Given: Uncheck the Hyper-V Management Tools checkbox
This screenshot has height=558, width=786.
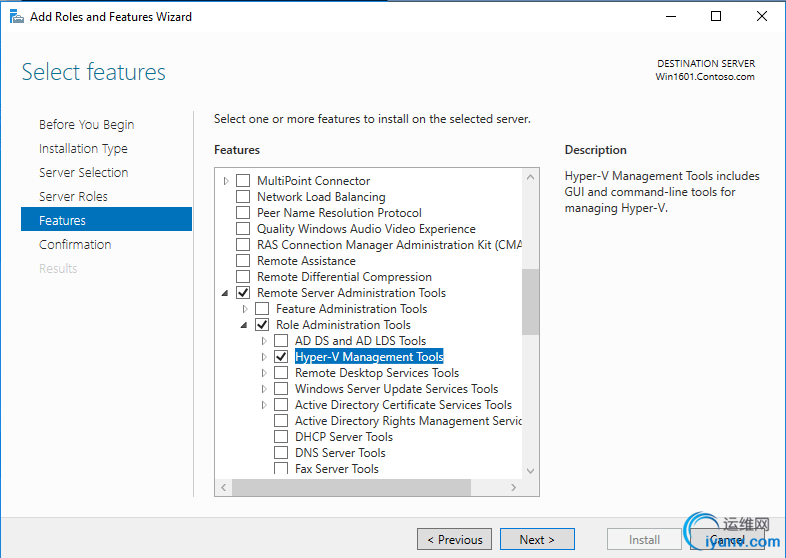Looking at the screenshot, I should (x=281, y=357).
